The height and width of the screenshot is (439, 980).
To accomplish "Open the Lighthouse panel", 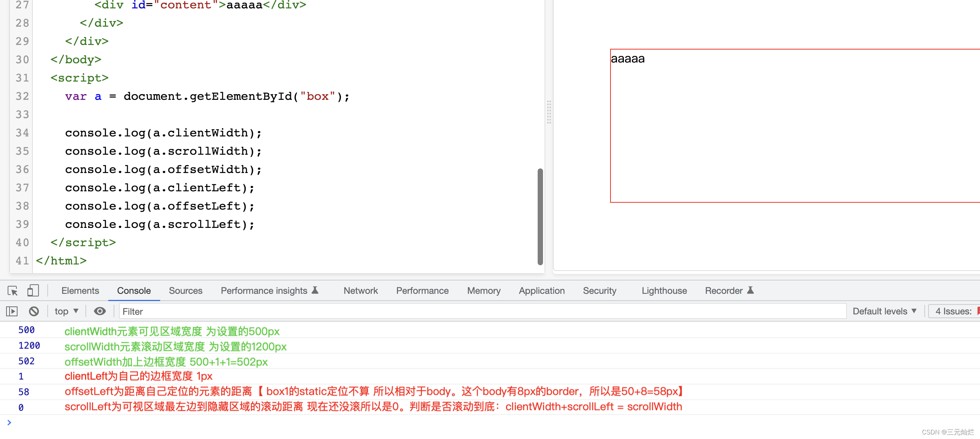I will pos(664,290).
